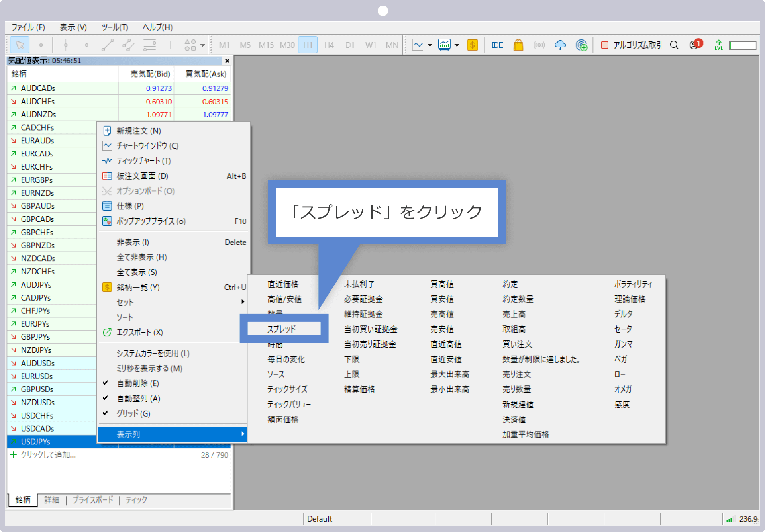Select the Fibonacci retracement tool
Image resolution: width=765 pixels, height=532 pixels.
[x=149, y=45]
